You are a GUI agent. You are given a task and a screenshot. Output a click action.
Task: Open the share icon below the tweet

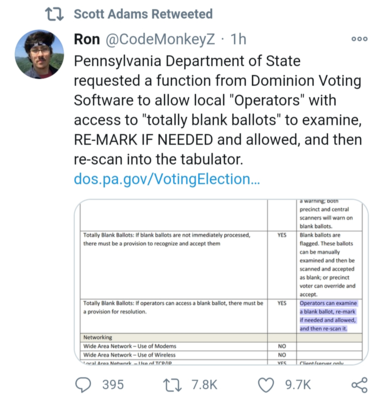359,385
